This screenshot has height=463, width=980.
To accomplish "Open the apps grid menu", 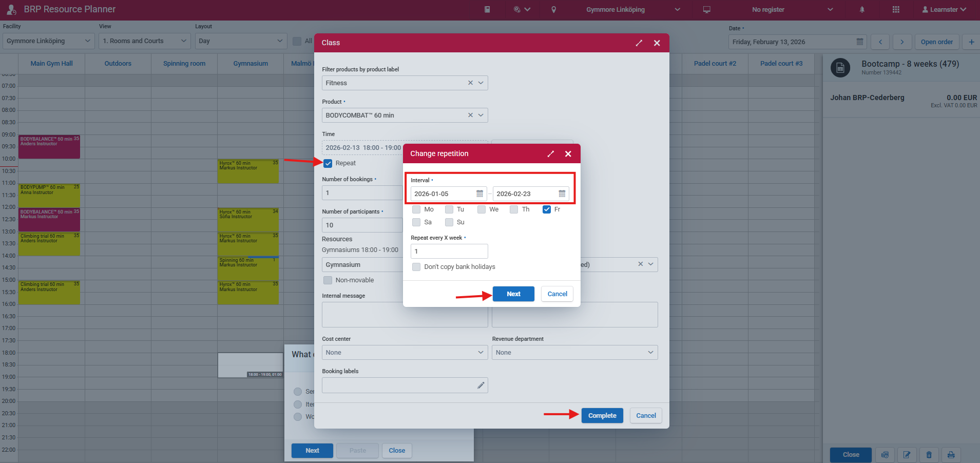I will tap(896, 10).
